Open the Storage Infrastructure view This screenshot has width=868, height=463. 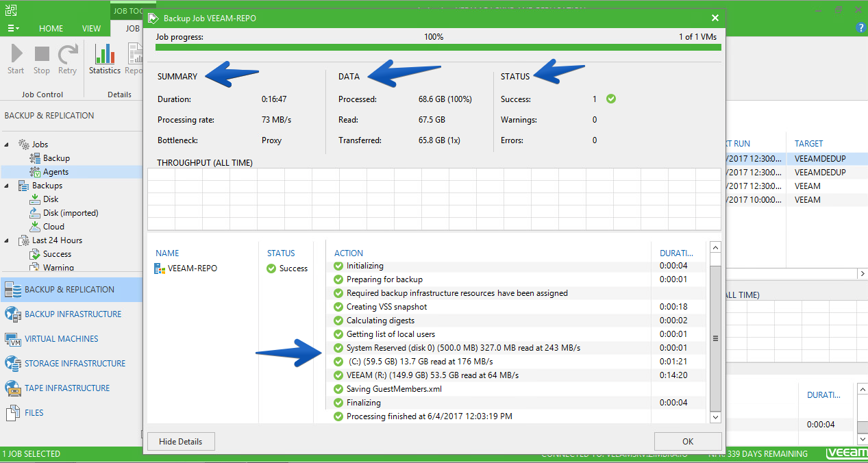pos(71,364)
